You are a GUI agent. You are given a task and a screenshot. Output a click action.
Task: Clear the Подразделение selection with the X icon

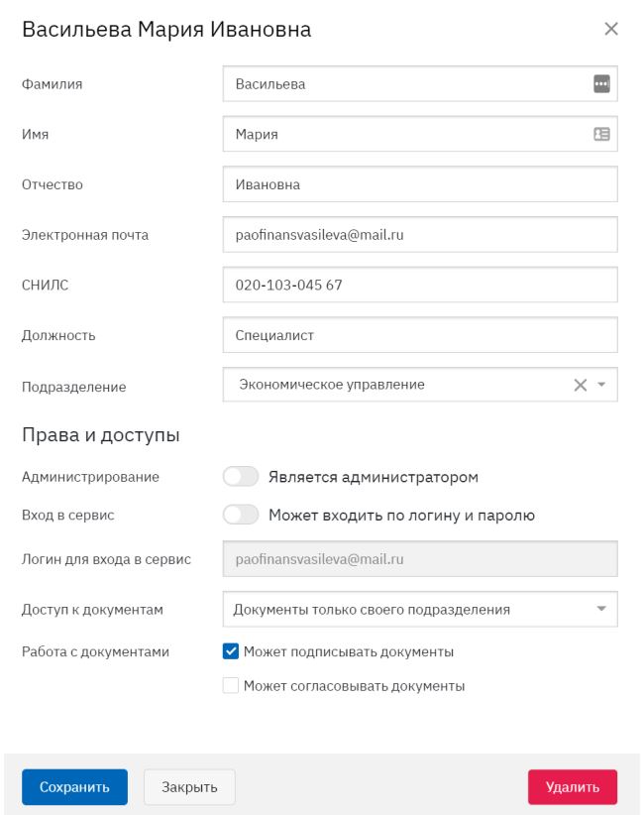click(x=581, y=385)
